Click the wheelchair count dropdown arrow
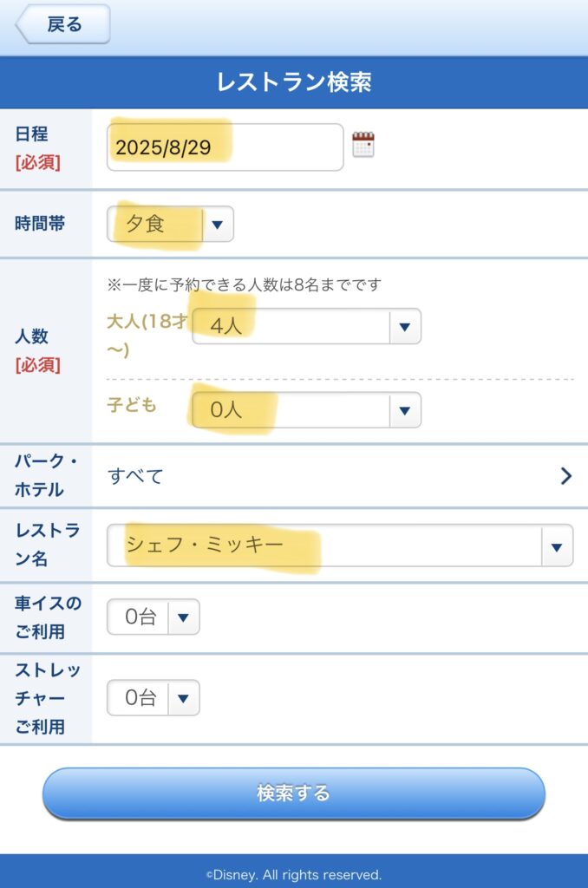The width and height of the screenshot is (588, 888). click(183, 617)
